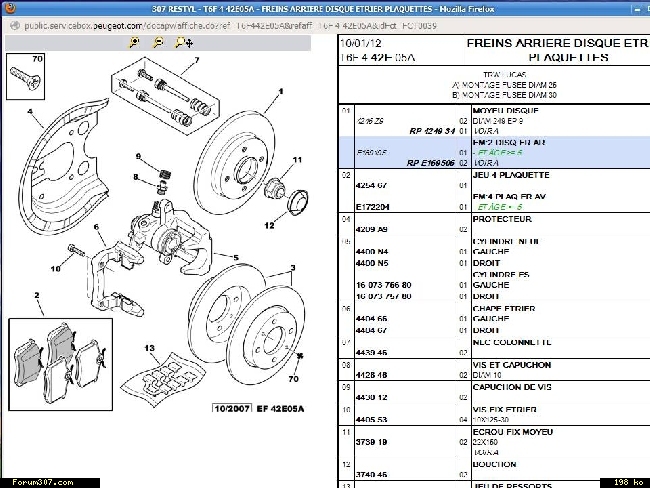Click callout 2 above the brake pad box

(x=37, y=295)
